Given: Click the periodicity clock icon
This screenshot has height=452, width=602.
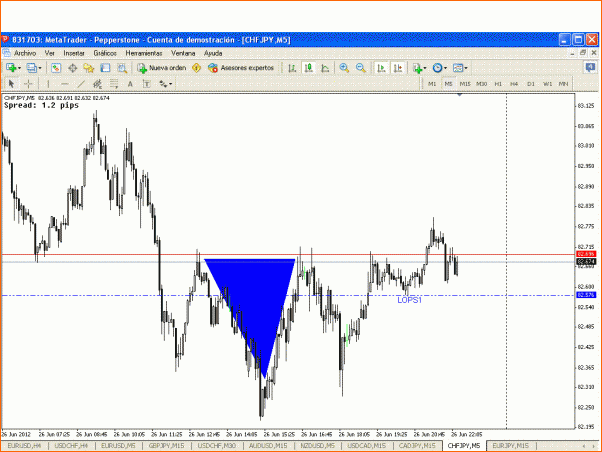Looking at the screenshot, I should (x=437, y=68).
